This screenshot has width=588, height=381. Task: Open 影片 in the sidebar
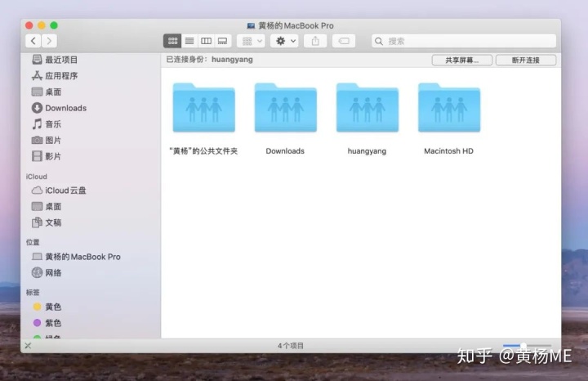click(x=47, y=156)
